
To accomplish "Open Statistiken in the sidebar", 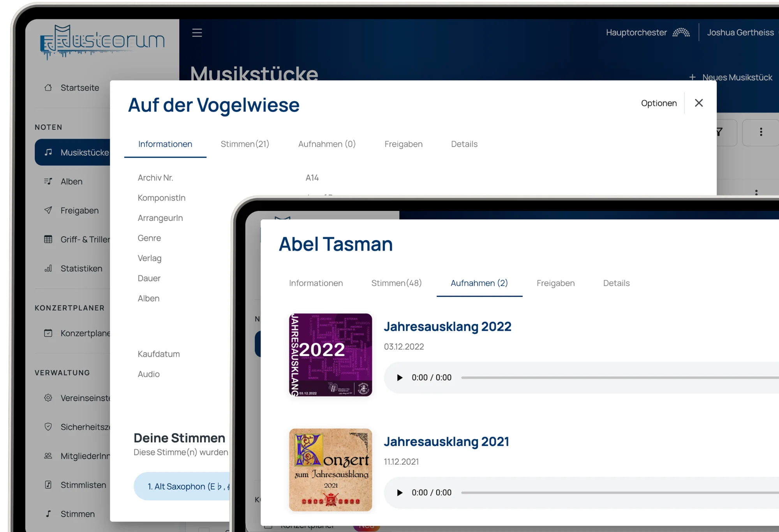I will click(x=81, y=269).
